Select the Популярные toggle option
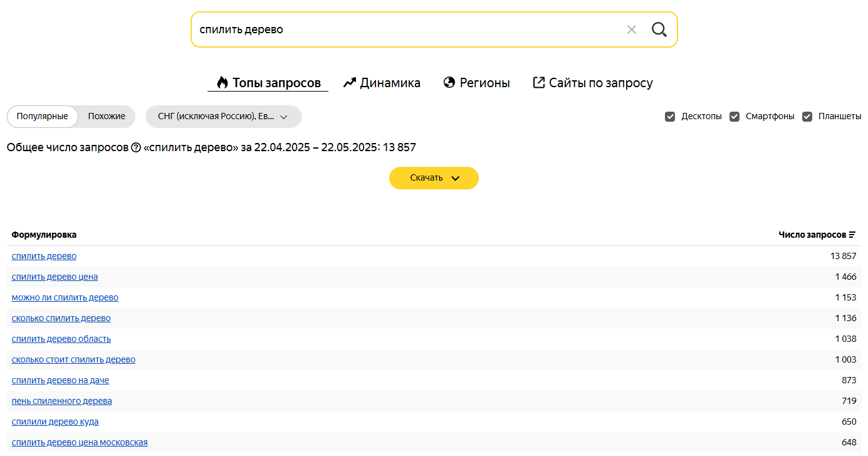This screenshot has width=868, height=456. click(x=43, y=117)
